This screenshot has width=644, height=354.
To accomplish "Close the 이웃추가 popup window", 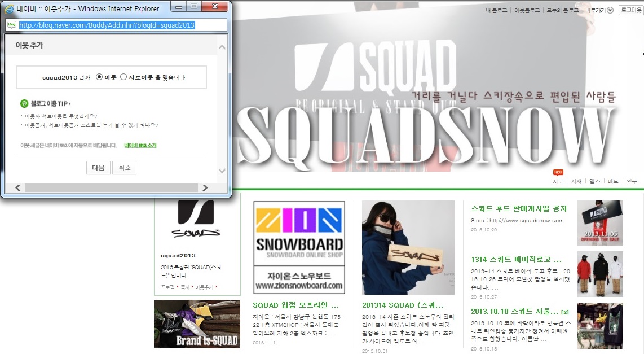I will pos(215,7).
